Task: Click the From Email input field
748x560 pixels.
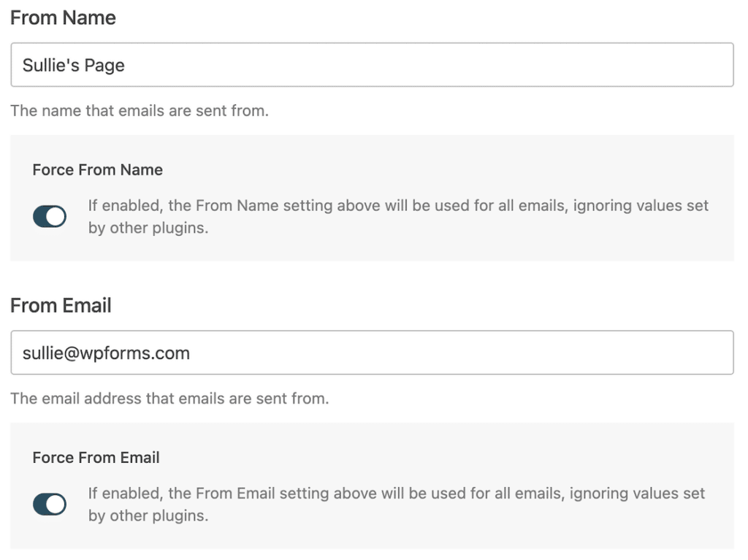Action: (373, 353)
